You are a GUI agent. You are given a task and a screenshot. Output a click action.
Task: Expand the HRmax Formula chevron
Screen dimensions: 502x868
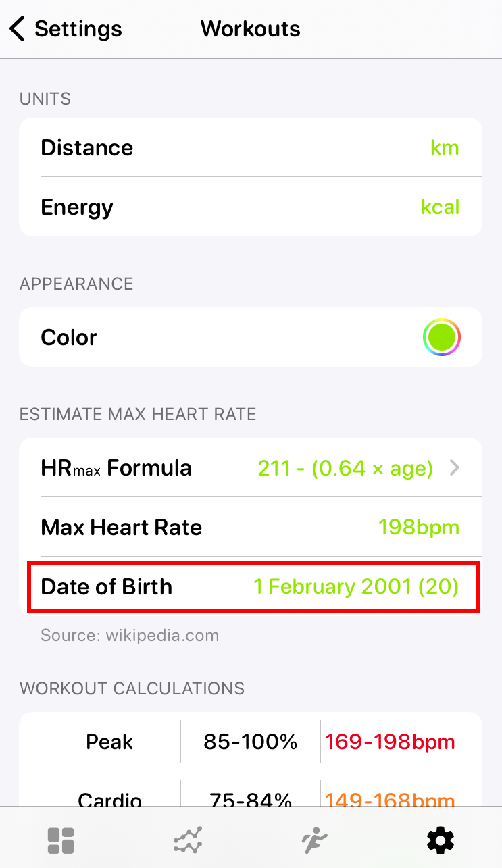click(x=455, y=467)
